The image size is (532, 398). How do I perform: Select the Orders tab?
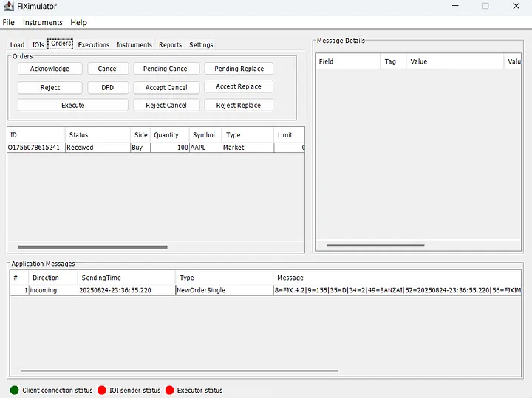point(61,44)
